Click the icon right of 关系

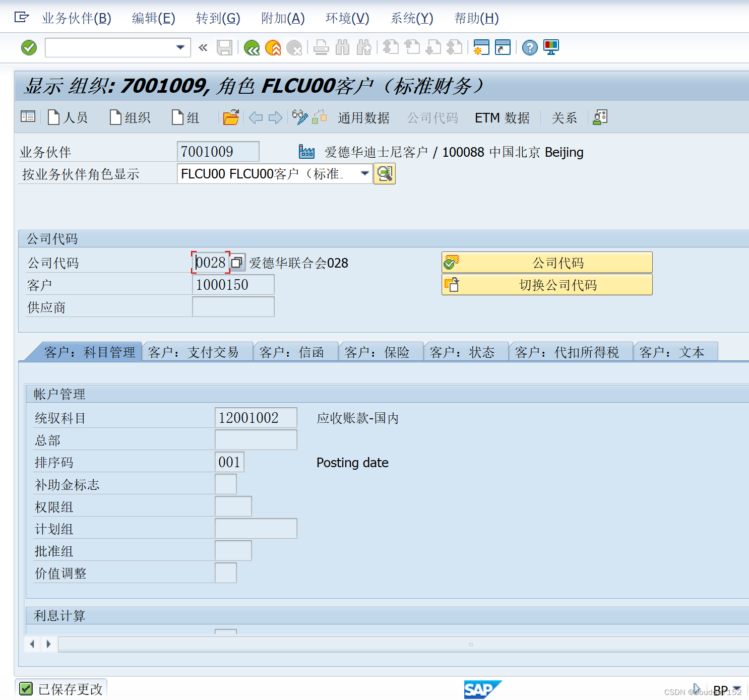[600, 117]
